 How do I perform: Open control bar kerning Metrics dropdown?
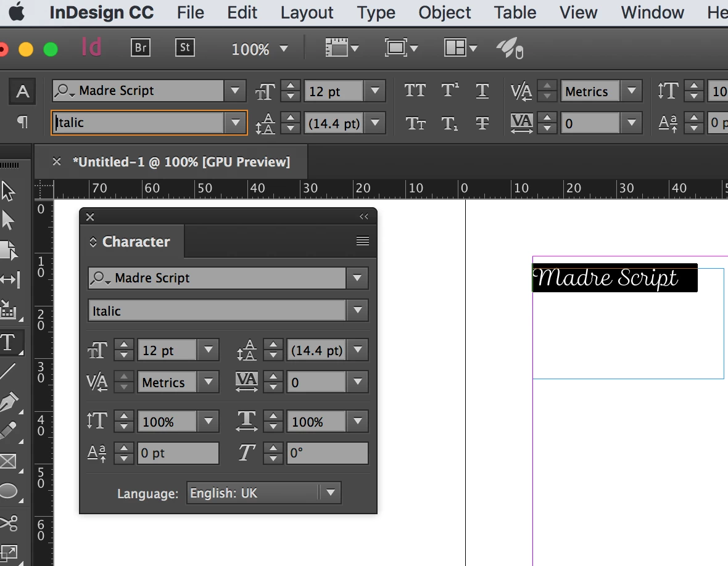tap(631, 91)
